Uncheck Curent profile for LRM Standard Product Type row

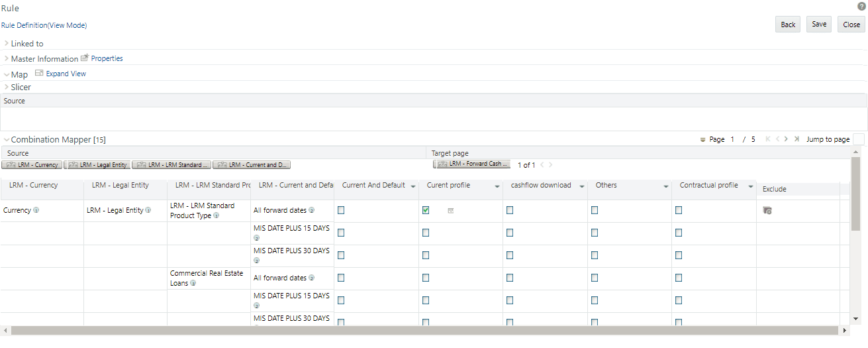pos(426,210)
